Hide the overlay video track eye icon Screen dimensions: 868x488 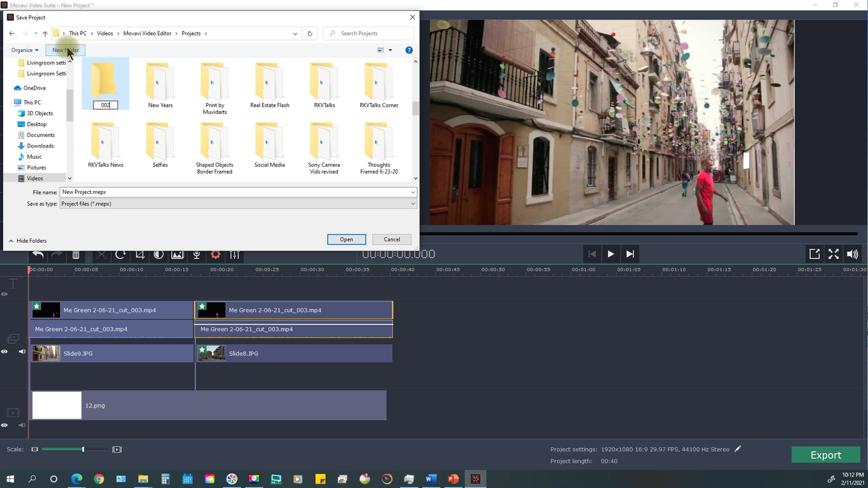click(4, 352)
